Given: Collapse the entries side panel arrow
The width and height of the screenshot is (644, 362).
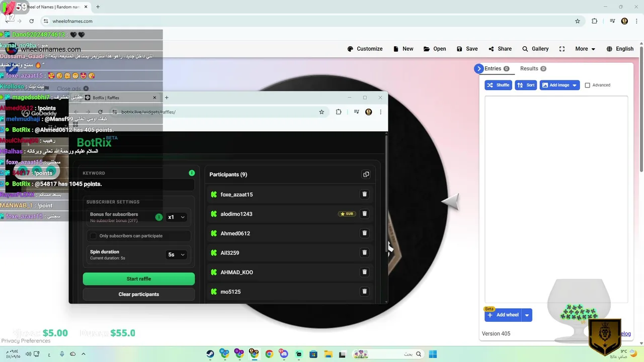Looking at the screenshot, I should pos(478,69).
